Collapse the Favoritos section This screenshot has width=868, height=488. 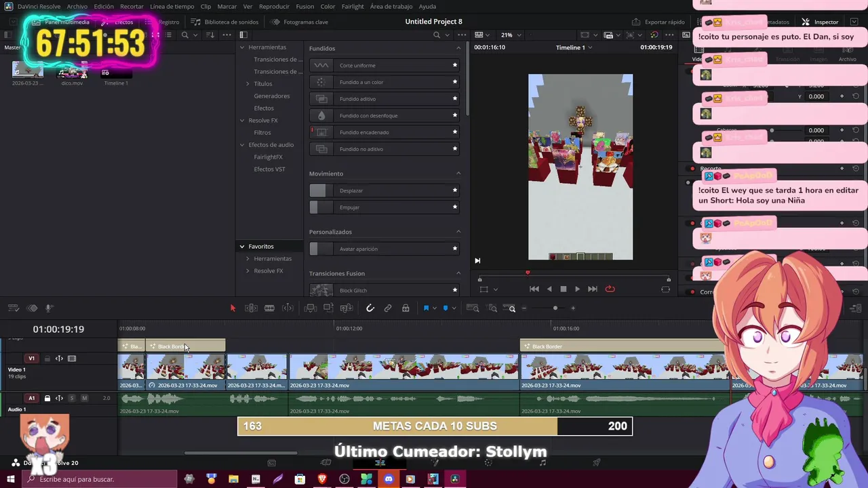(242, 247)
